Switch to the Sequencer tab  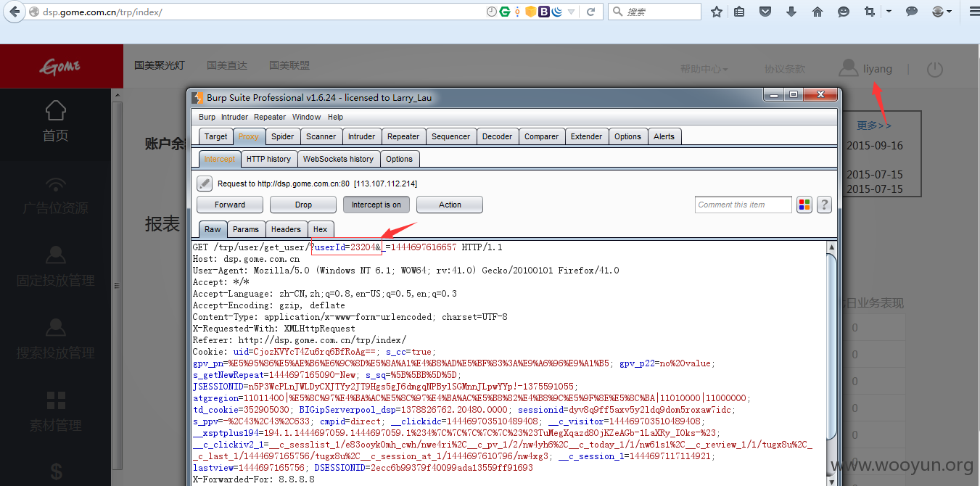(x=450, y=136)
